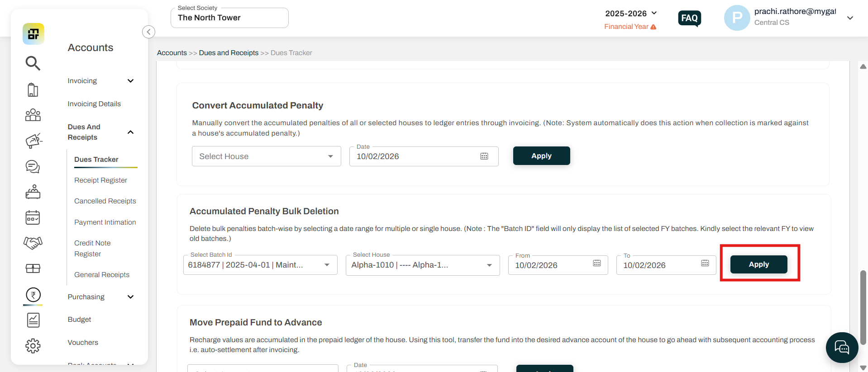Screen dimensions: 868x372
Task: Open the megaphone announcements icon
Action: tap(33, 141)
